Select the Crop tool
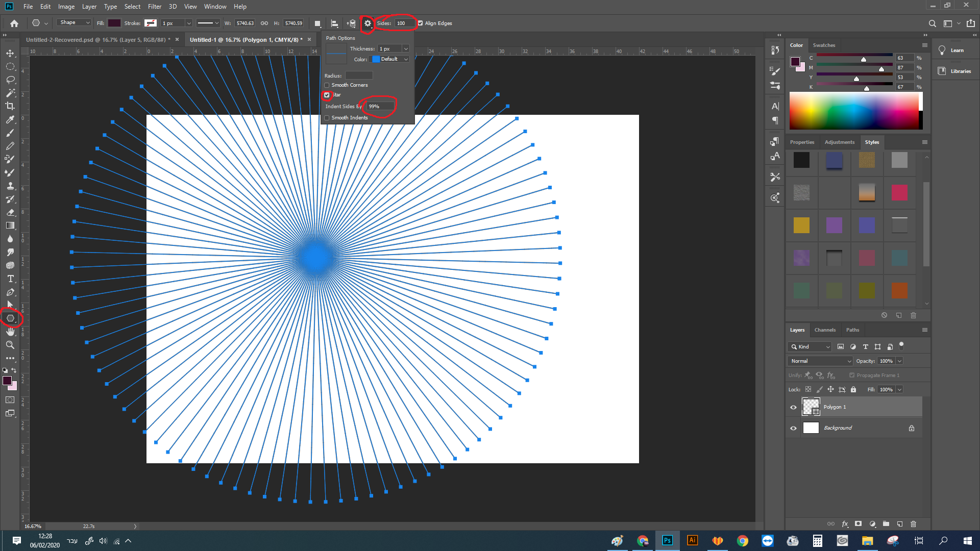 (10, 106)
